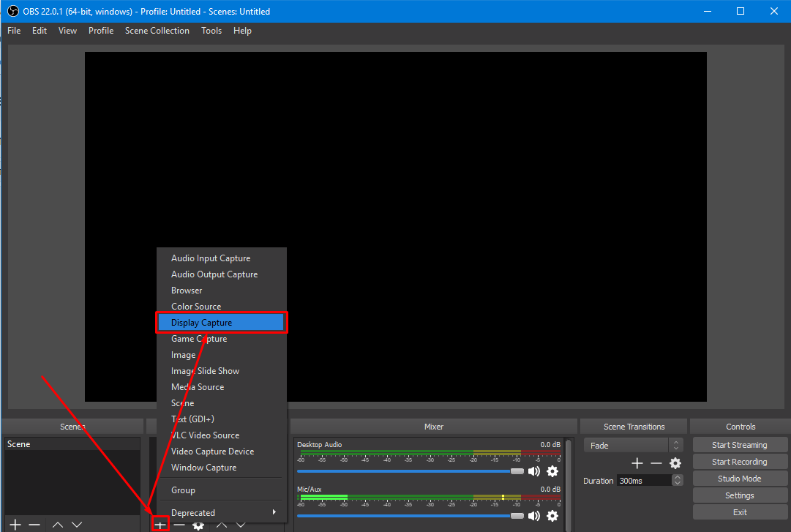Open the Profile menu
791x532 pixels.
[x=101, y=30]
